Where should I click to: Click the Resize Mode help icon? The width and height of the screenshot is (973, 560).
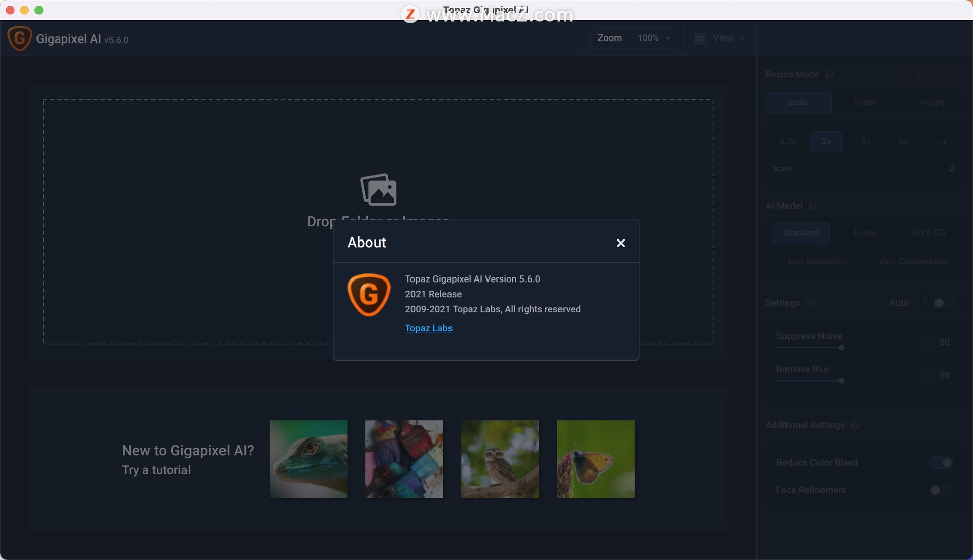tap(829, 75)
